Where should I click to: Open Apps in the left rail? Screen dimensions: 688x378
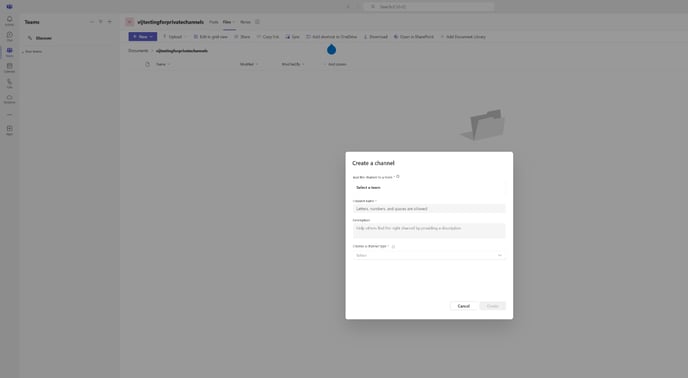(x=9, y=130)
